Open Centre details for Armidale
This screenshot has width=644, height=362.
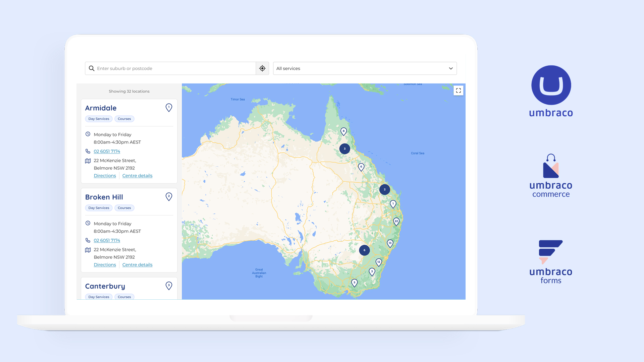137,176
